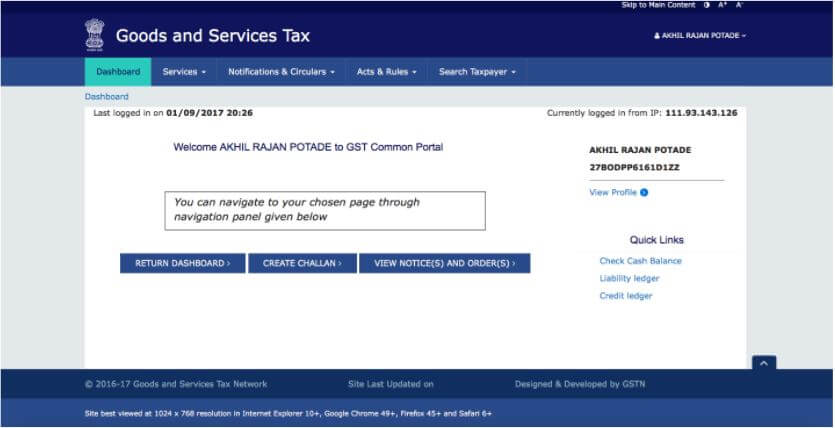This screenshot has width=835, height=428.
Task: Open the AKHIL RAJAN POTADE user menu
Action: [700, 36]
